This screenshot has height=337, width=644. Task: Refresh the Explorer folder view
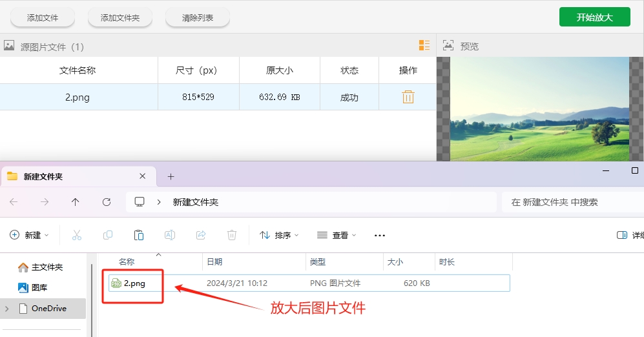(107, 202)
